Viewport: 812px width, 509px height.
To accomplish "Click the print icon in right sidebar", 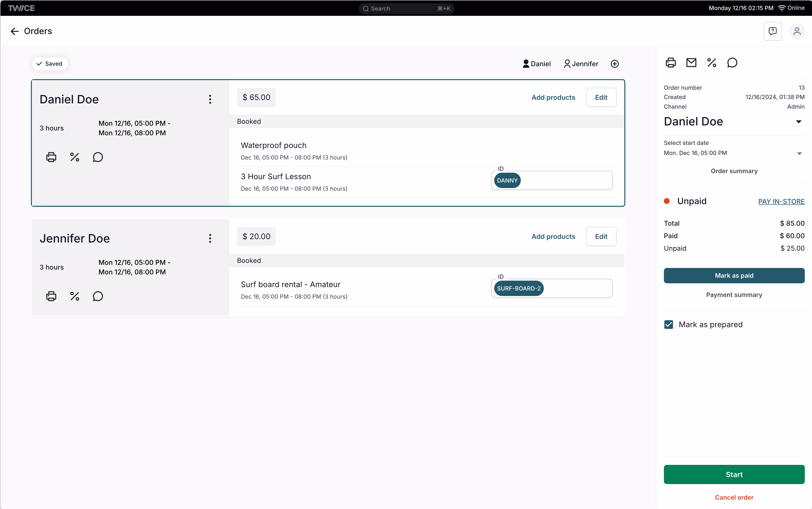I will [x=670, y=63].
